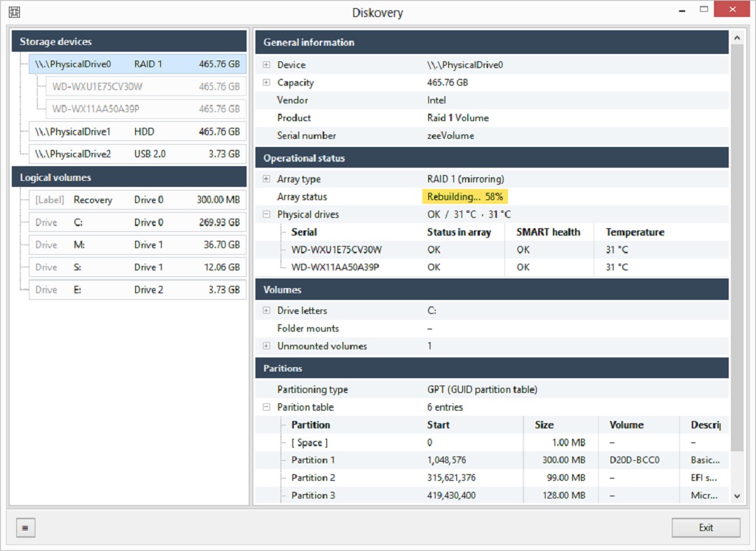The height and width of the screenshot is (551, 756).
Task: Expand the Device row details
Action: point(266,65)
